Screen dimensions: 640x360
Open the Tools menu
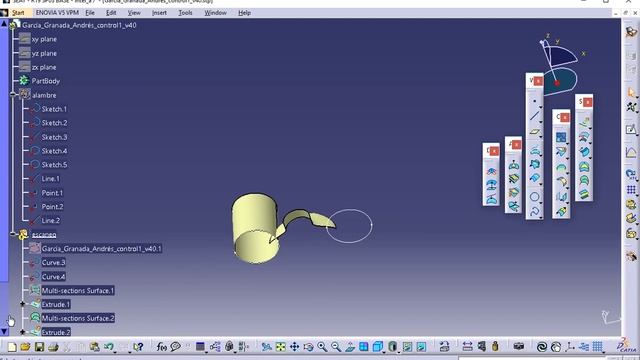coord(185,13)
